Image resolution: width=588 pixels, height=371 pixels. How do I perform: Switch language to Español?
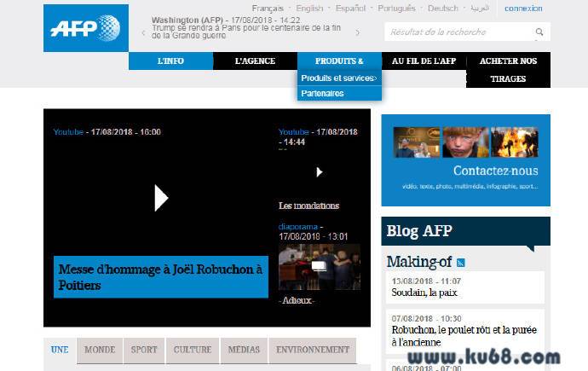pos(350,9)
